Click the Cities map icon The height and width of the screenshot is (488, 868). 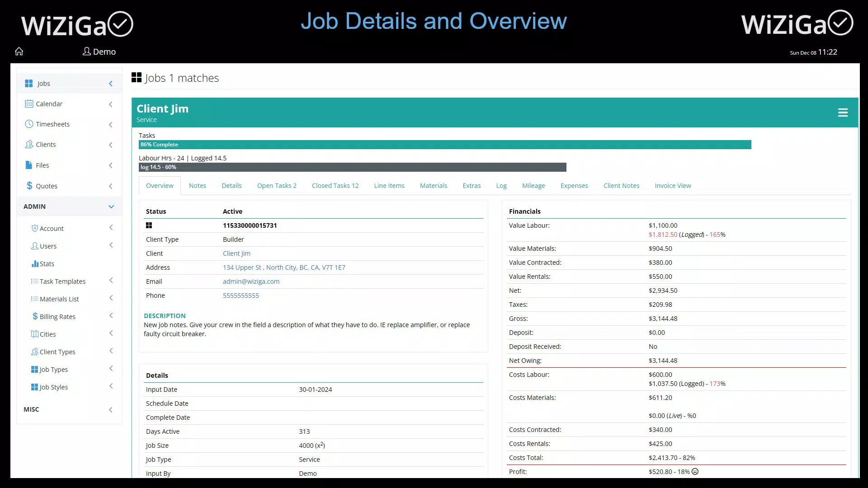(35, 334)
